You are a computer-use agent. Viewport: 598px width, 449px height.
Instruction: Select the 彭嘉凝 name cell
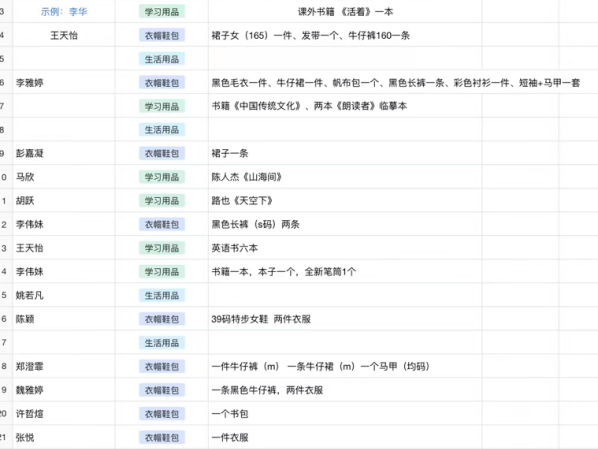(64, 153)
